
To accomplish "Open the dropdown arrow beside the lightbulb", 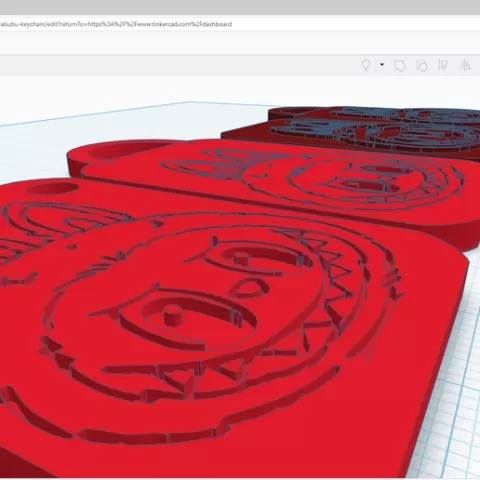I will point(382,65).
